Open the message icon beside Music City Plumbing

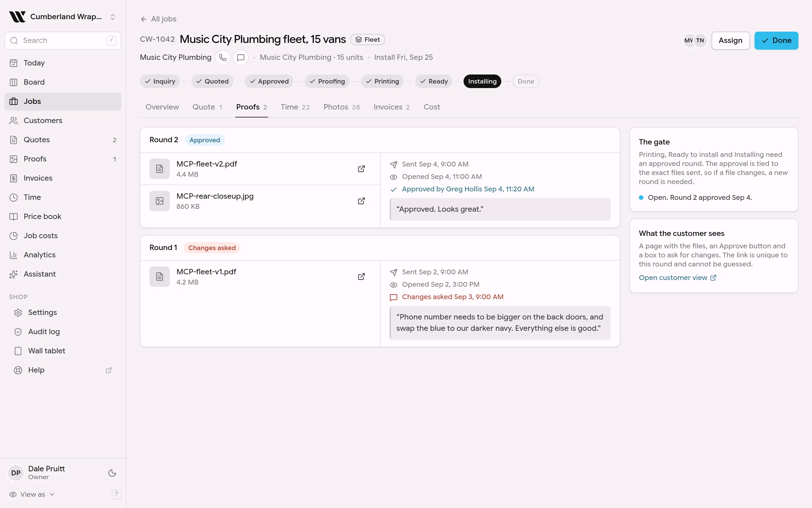[x=240, y=58]
